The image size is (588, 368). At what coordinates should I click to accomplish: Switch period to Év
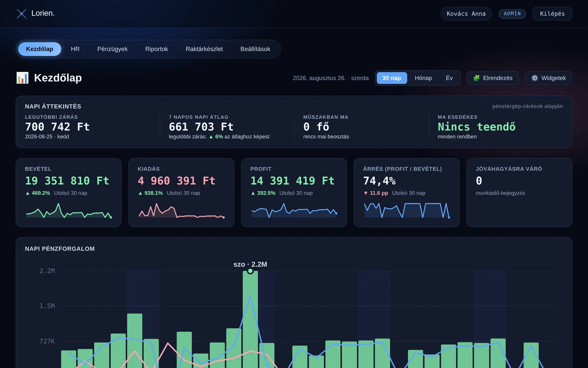coord(449,78)
